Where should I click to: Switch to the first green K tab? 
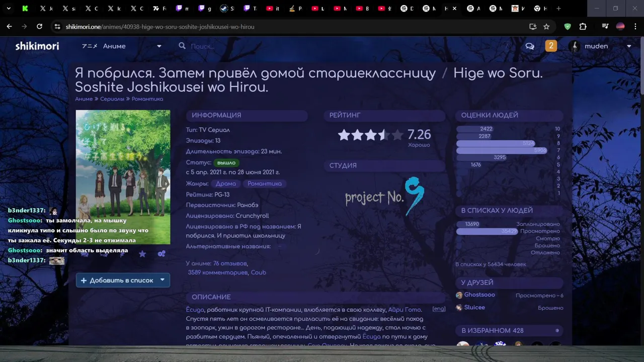click(x=25, y=9)
